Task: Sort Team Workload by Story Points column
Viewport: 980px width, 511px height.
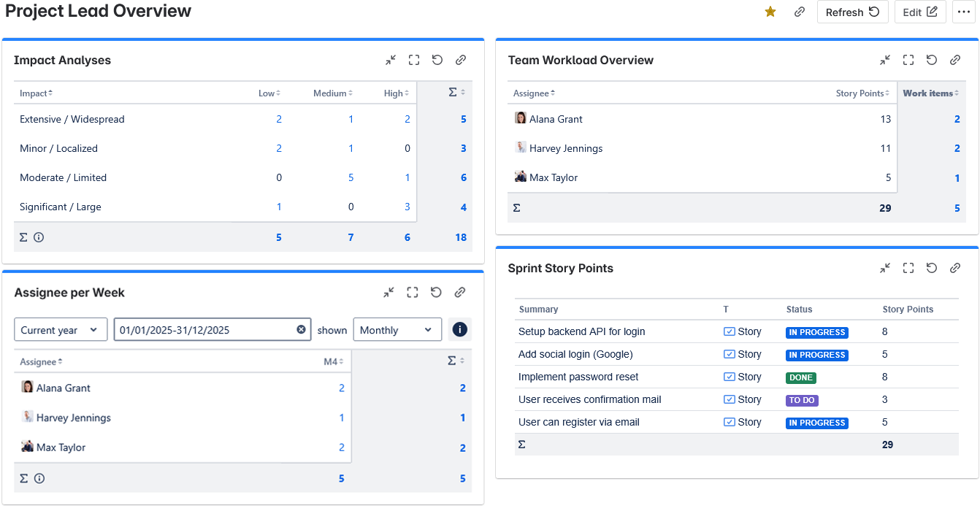Action: coord(863,93)
